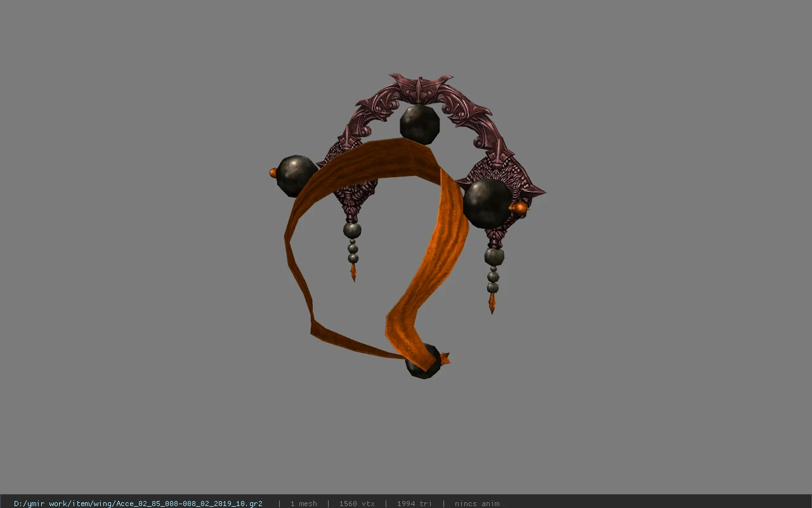Click the top center black sphere

coord(419,124)
